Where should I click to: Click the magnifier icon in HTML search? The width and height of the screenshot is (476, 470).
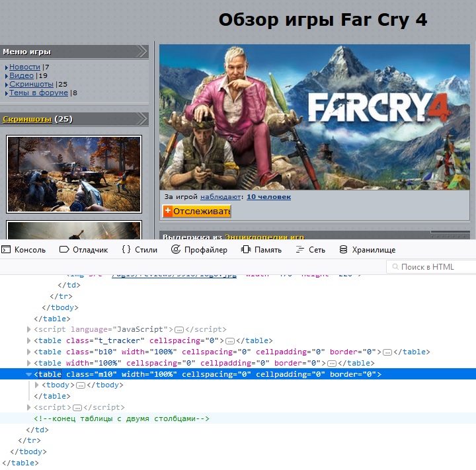click(x=395, y=266)
